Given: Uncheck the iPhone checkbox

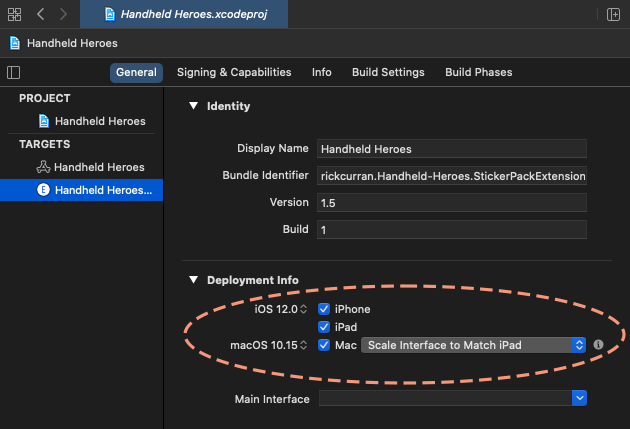Looking at the screenshot, I should point(324,309).
